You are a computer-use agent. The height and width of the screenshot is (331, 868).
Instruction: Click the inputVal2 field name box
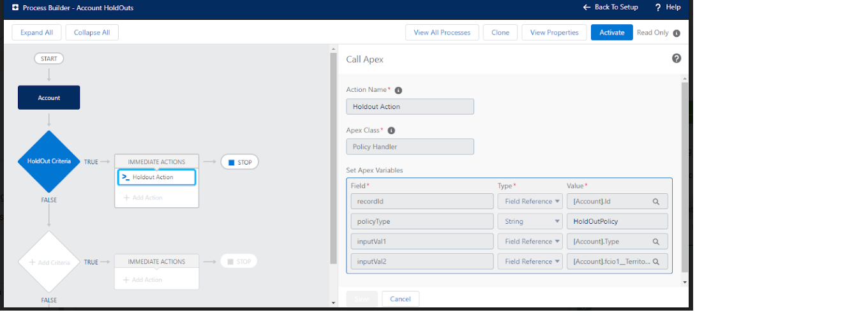pyautogui.click(x=422, y=261)
